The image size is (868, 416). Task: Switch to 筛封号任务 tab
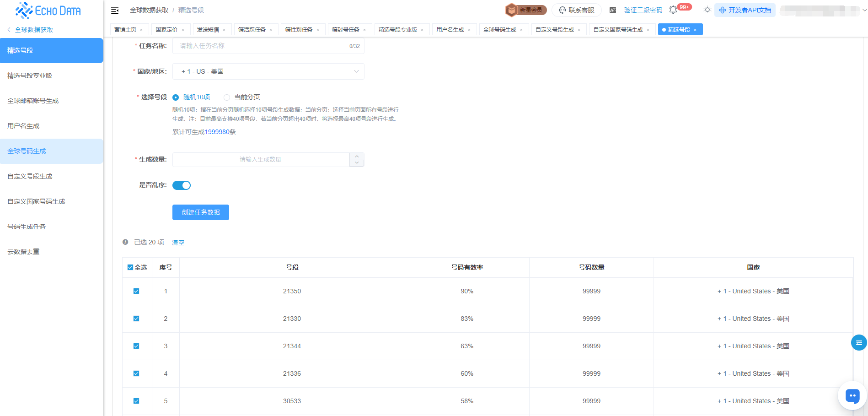coord(345,30)
